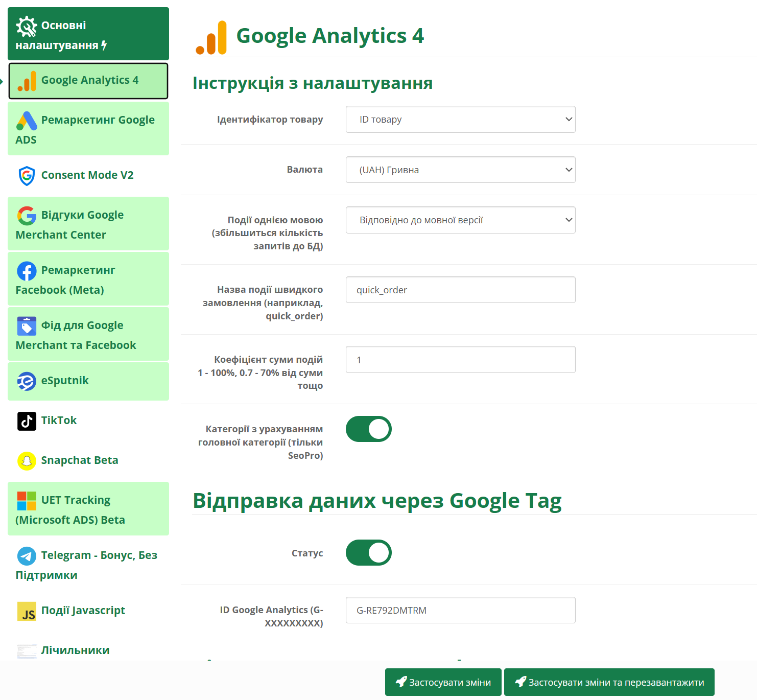Open Ремаркетинг Google ADS settings
The height and width of the screenshot is (700, 757).
[x=88, y=128]
